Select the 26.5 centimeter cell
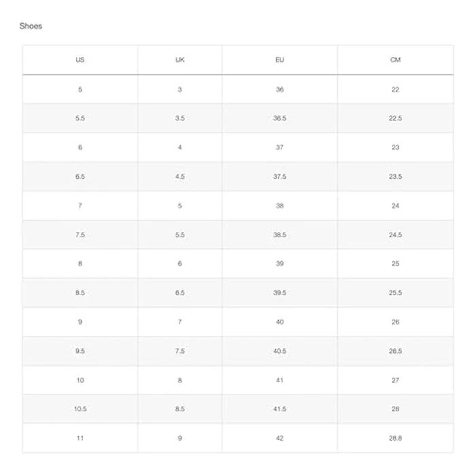This screenshot has height=476, width=476. click(x=395, y=351)
